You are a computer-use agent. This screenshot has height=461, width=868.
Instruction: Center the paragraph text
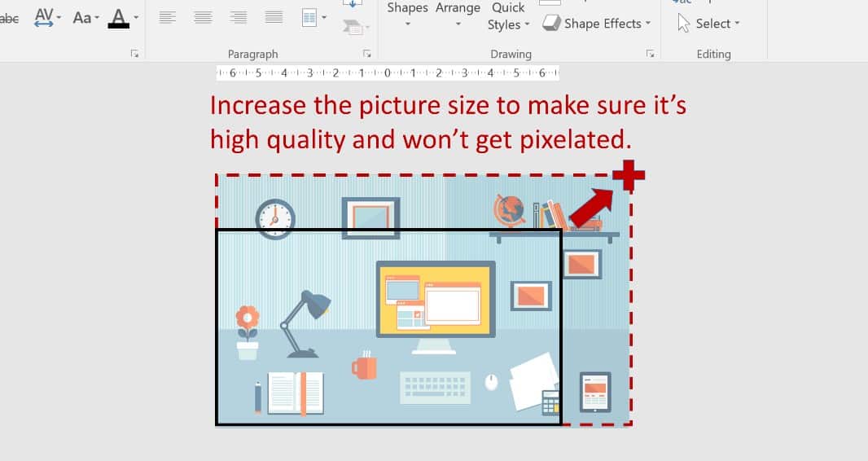tap(204, 17)
